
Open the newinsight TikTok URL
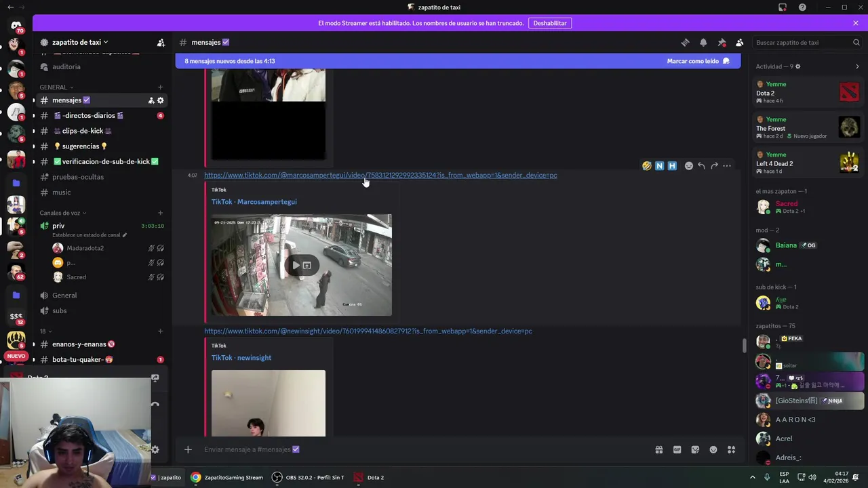[368, 331]
